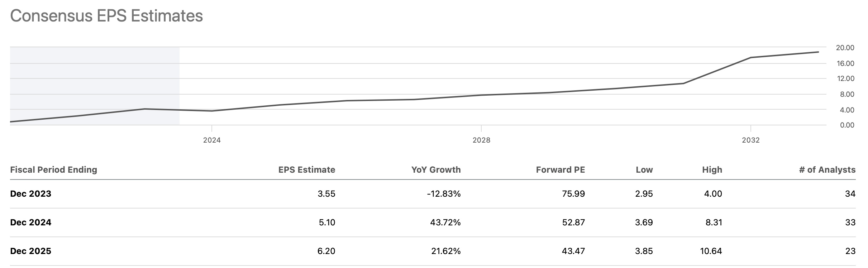Click the 2024 x-axis label
This screenshot has width=868, height=268.
pos(212,140)
